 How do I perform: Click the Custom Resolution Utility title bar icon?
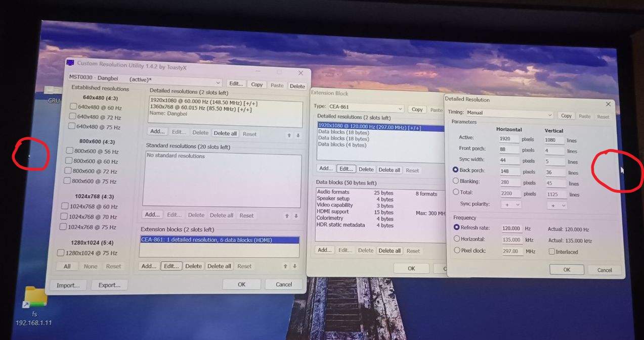pyautogui.click(x=70, y=63)
